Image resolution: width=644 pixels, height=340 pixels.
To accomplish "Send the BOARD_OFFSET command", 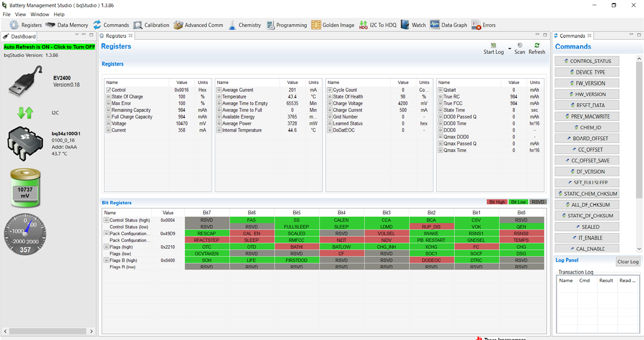I will tap(587, 138).
